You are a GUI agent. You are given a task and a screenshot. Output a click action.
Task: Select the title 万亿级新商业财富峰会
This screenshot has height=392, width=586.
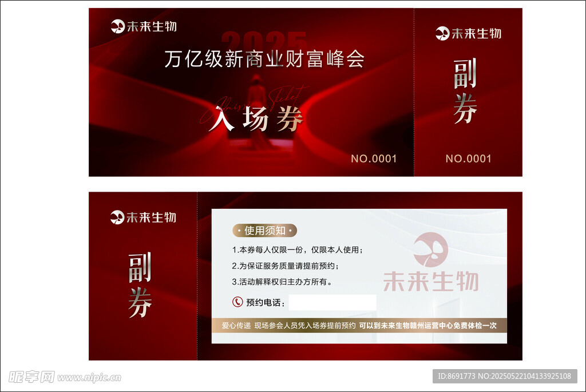point(264,59)
